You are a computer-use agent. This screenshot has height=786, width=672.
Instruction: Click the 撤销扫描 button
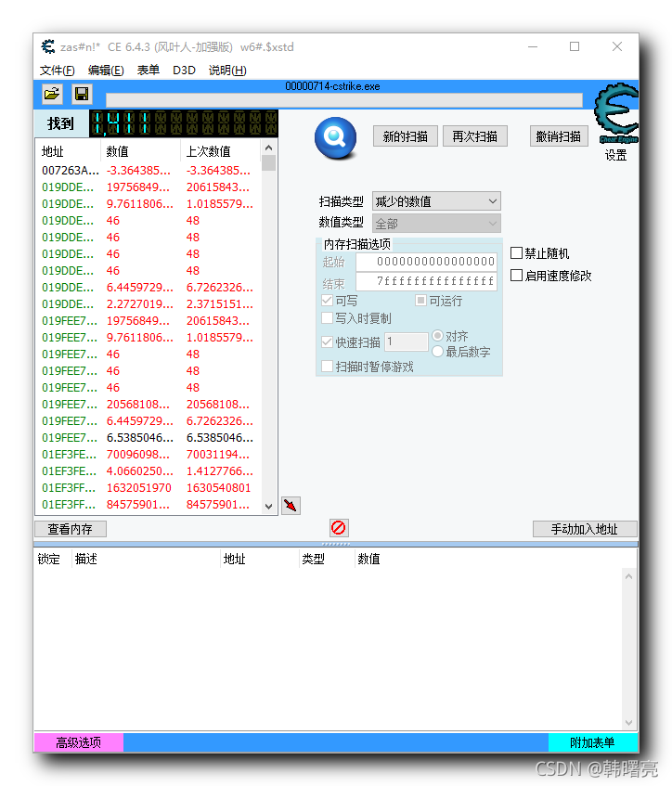tap(558, 136)
